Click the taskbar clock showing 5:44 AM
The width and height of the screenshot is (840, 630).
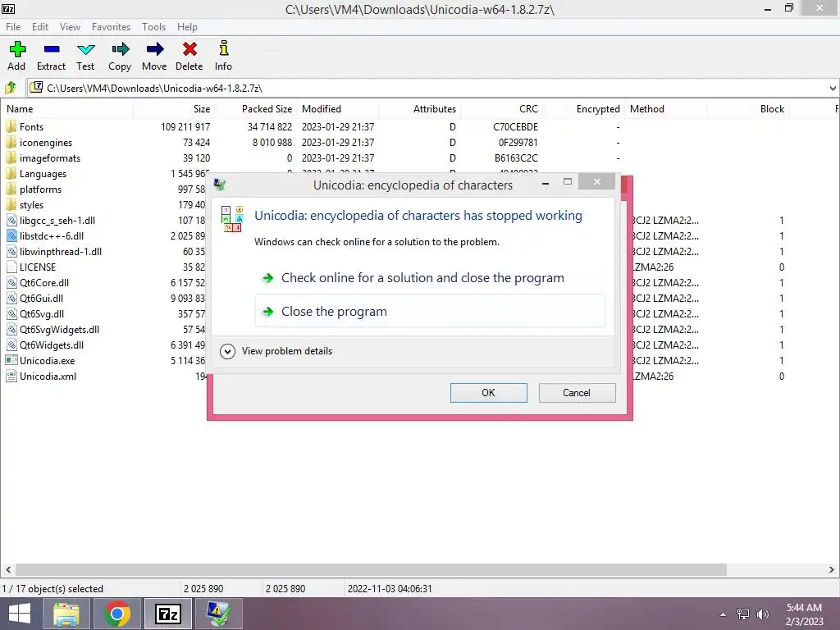pos(804,614)
